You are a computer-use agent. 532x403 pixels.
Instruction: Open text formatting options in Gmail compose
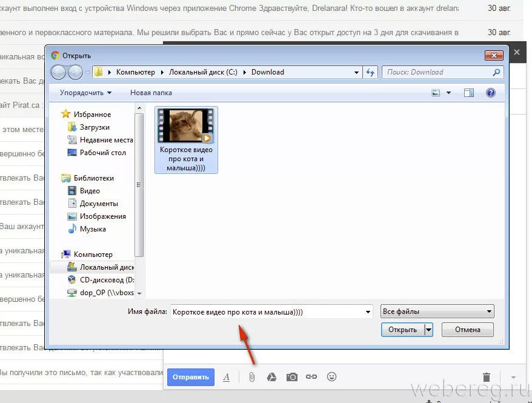coord(227,377)
